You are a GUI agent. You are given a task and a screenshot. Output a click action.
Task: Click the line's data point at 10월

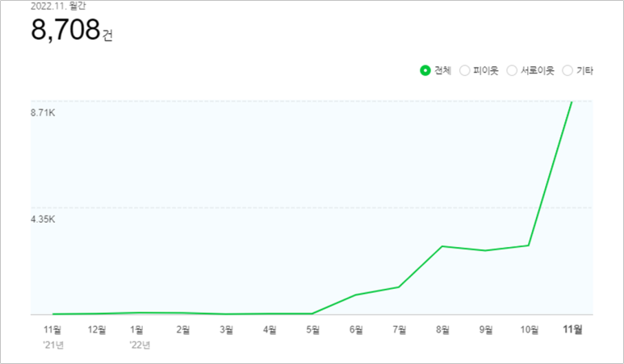[x=529, y=245]
